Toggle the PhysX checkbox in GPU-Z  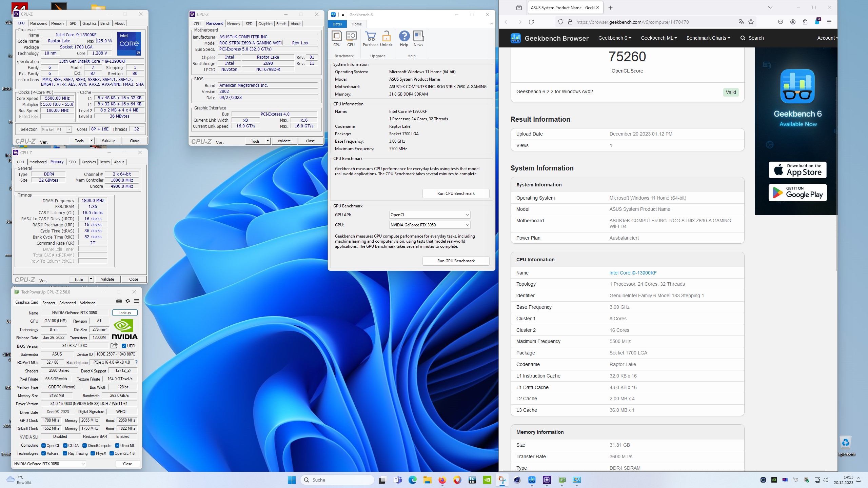pos(93,453)
